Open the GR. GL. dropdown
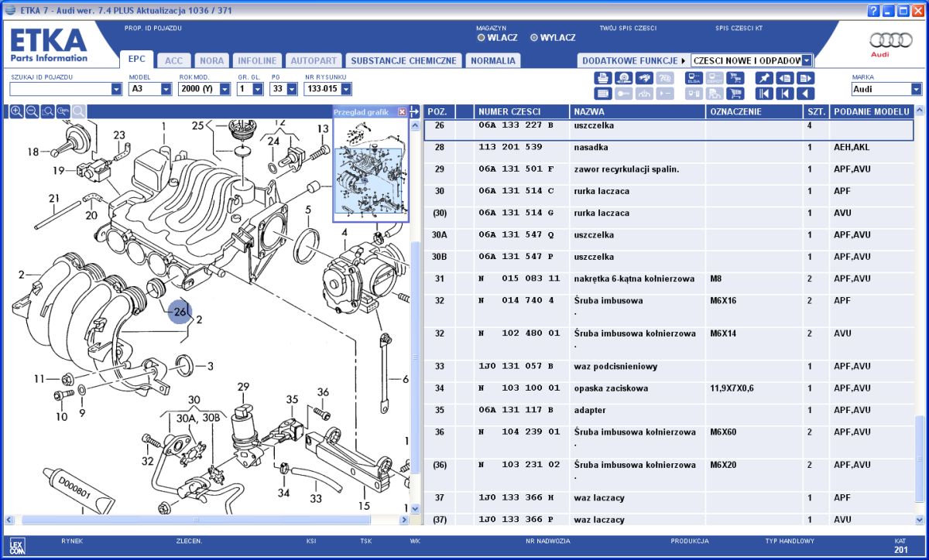Viewport: 929px width, 560px height. pyautogui.click(x=259, y=89)
